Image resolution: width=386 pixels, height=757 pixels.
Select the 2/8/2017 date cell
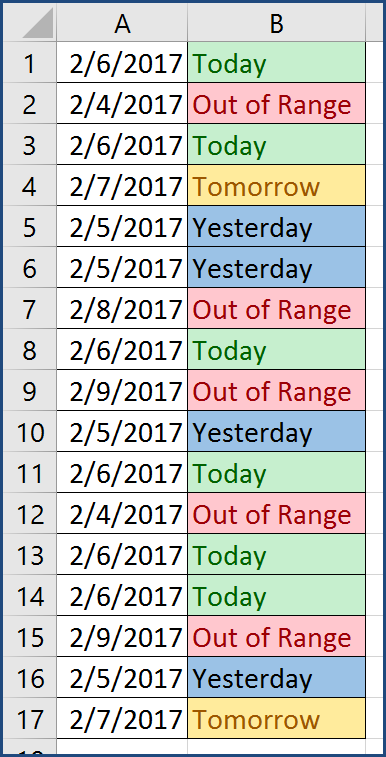pyautogui.click(x=122, y=308)
